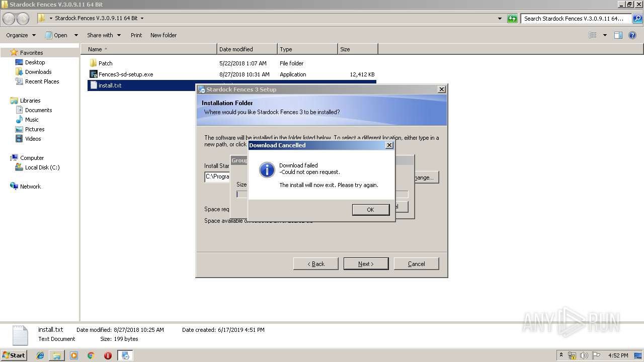Click the red Opera taskbar icon
The image size is (644, 362).
pyautogui.click(x=108, y=355)
